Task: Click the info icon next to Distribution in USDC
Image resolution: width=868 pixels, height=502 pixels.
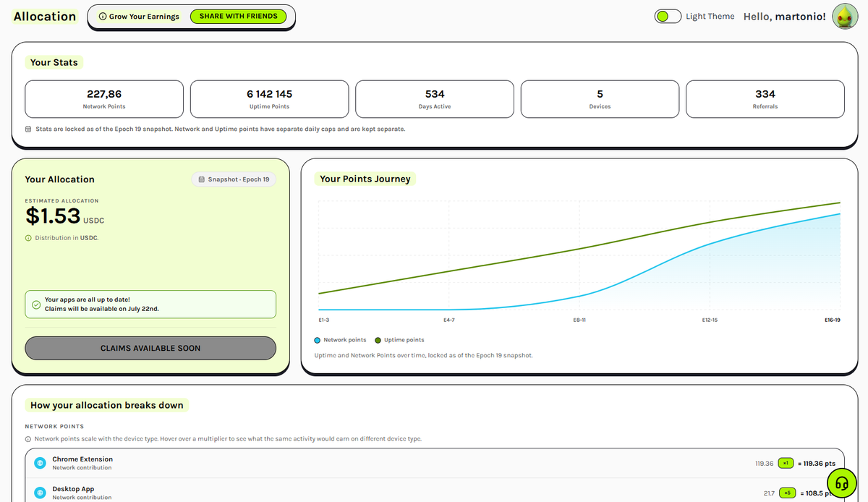Action: (x=28, y=238)
